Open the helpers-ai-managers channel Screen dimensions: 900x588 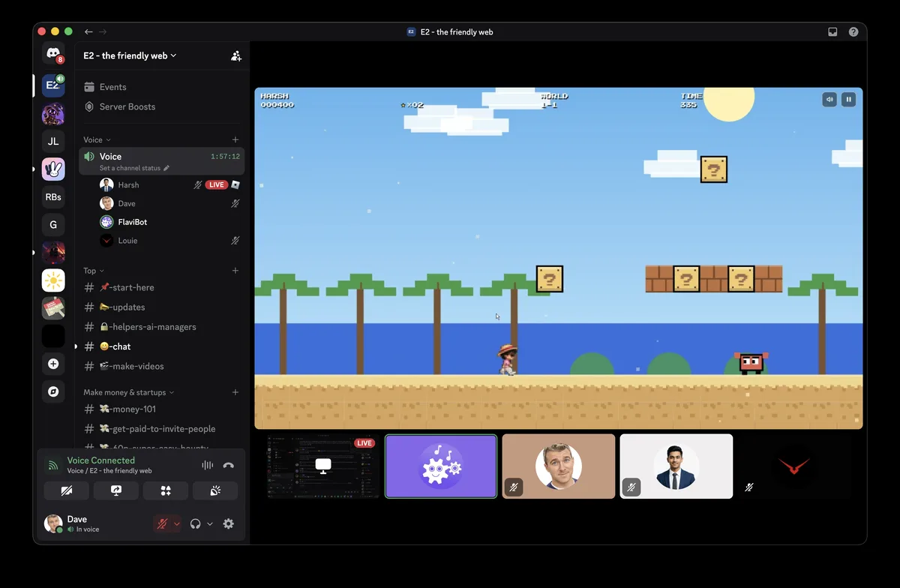tap(162, 327)
